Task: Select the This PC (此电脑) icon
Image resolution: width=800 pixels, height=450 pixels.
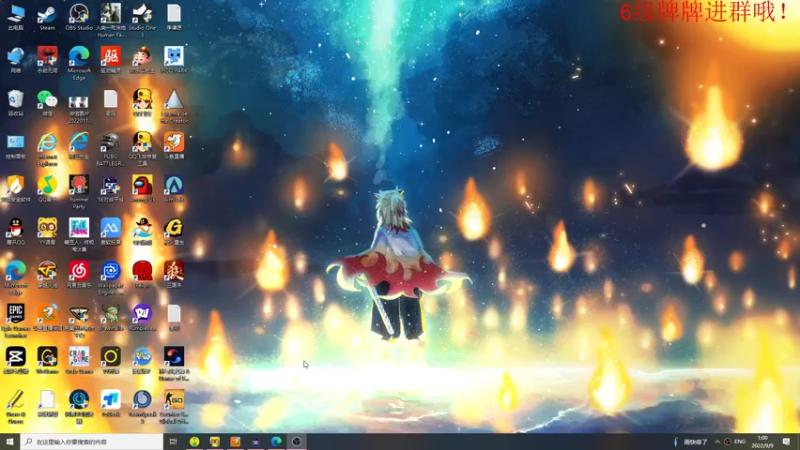Action: [x=15, y=17]
